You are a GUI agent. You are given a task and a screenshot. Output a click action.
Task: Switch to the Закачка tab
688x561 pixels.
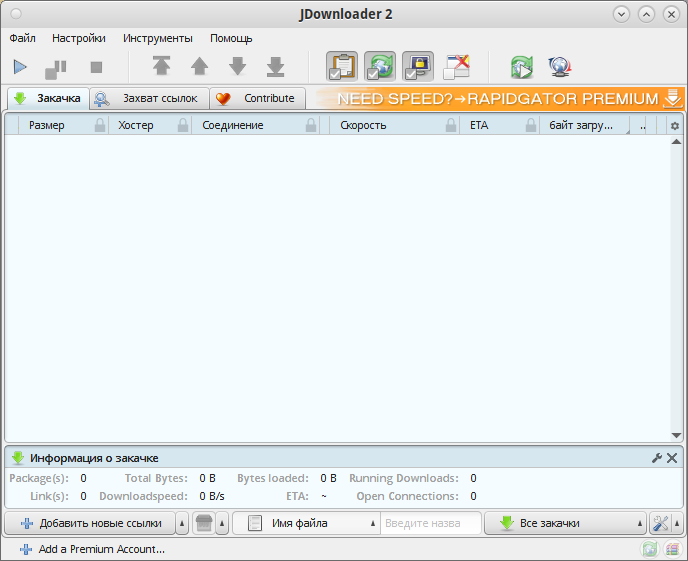pyautogui.click(x=48, y=98)
